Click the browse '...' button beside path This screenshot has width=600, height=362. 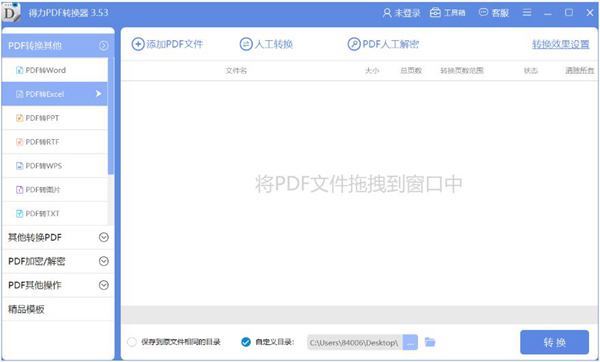coord(410,342)
